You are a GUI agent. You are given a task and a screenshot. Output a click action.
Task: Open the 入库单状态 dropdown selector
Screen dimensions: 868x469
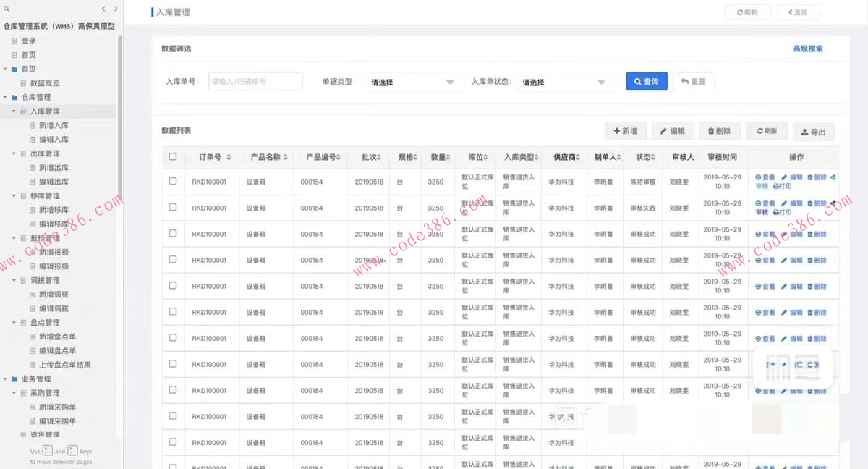565,82
